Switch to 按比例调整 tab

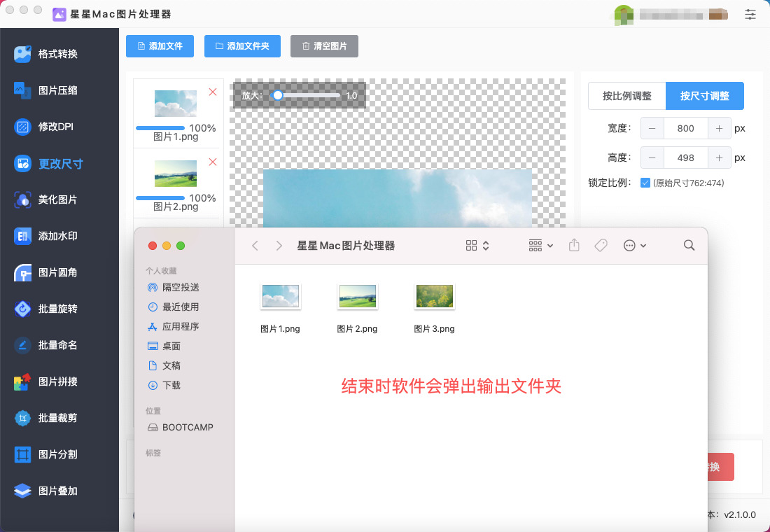pyautogui.click(x=626, y=96)
